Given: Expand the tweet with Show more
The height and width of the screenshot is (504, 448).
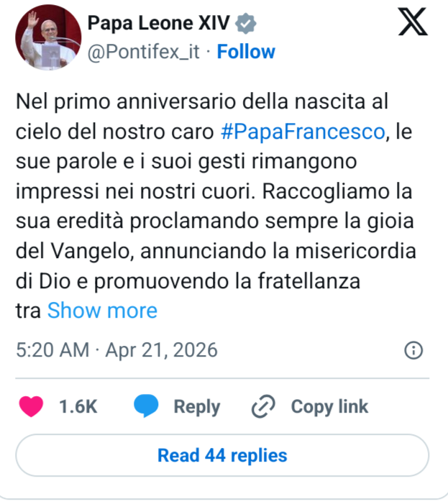Looking at the screenshot, I should [102, 311].
